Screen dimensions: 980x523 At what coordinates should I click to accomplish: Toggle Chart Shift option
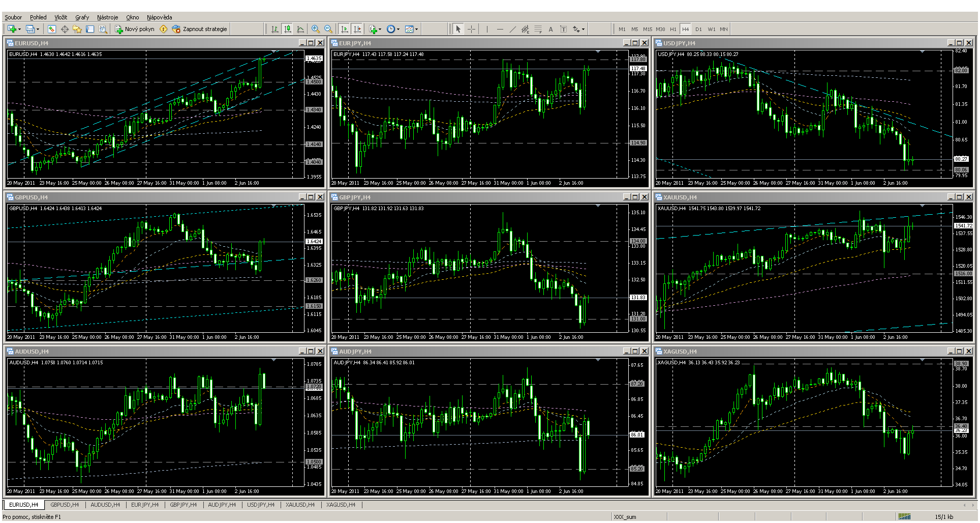(x=357, y=29)
